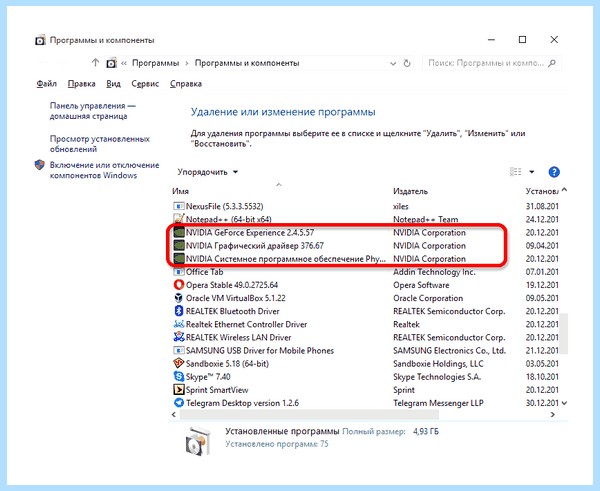Select Telegram Desktop version 1.2.6 row
Viewport: 600px width, 491px height.
coord(365,403)
